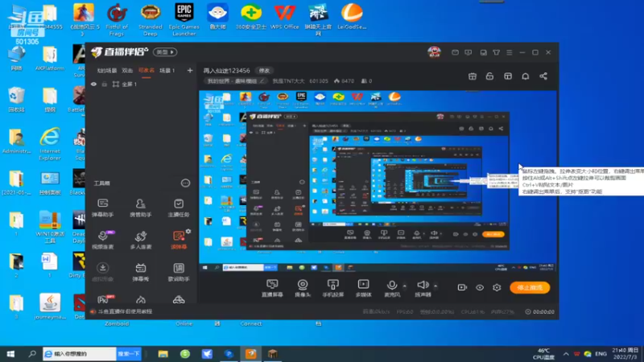Open the screen feedback icon in the title bar
This screenshot has width=644, height=362.
[469, 52]
